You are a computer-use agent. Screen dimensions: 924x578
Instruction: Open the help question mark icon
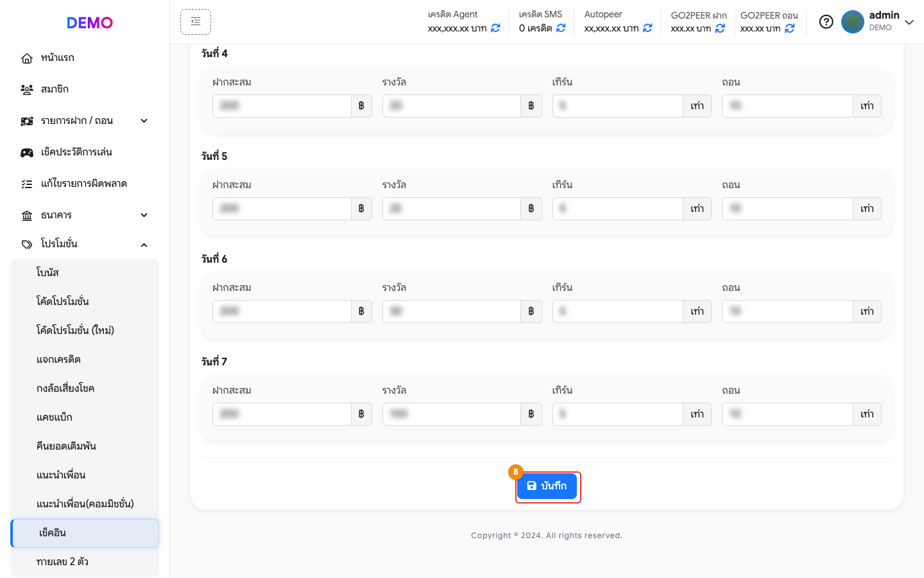click(x=826, y=22)
